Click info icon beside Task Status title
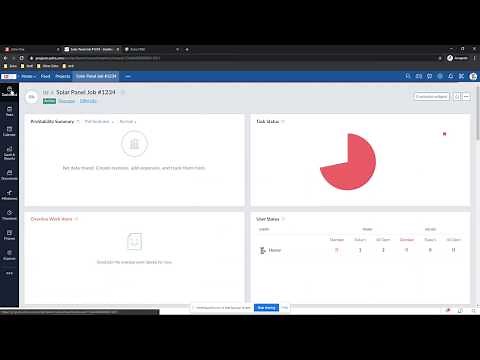 [283, 121]
